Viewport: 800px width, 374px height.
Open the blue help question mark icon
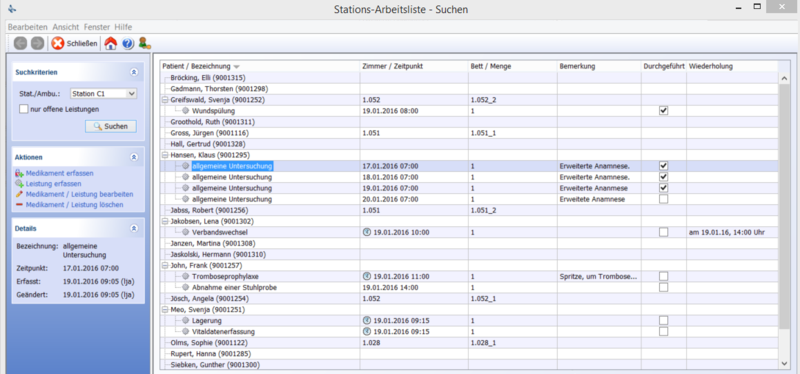pos(128,44)
